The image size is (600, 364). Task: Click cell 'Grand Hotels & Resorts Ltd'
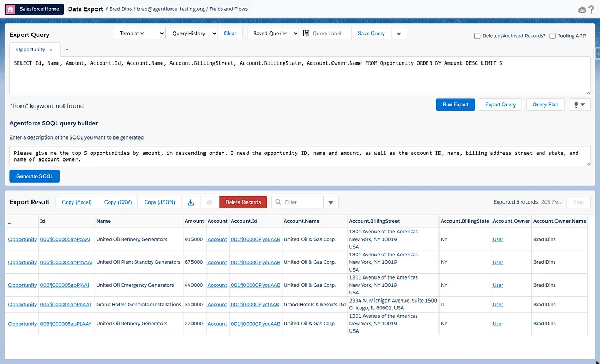point(315,304)
